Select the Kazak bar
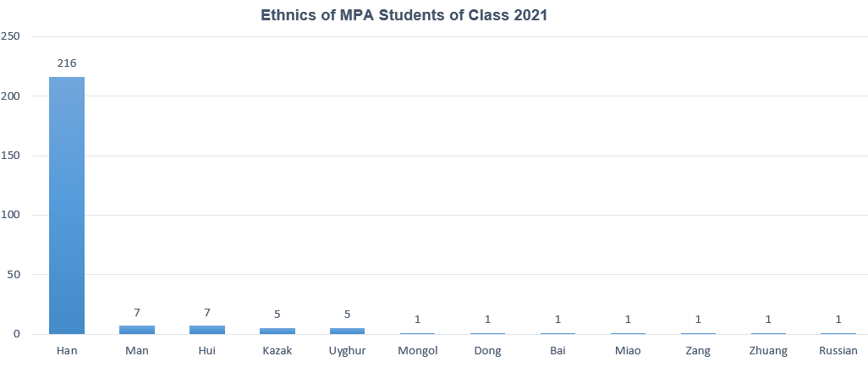 [x=277, y=331]
